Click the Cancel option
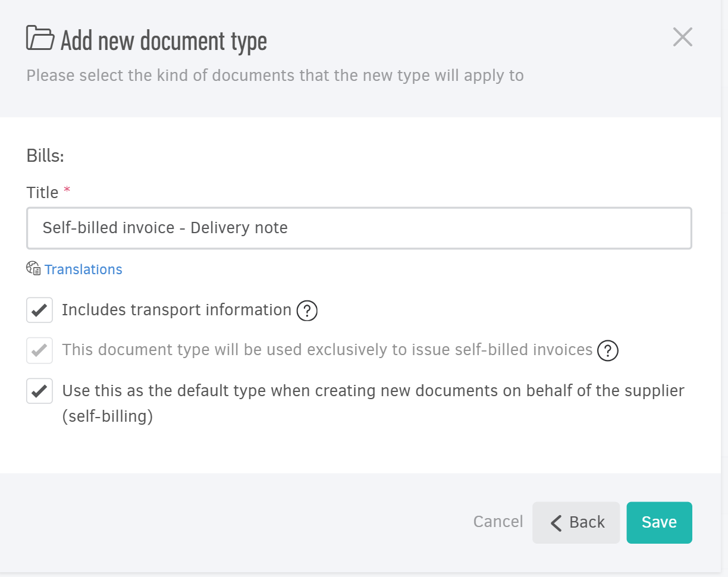Screen dimensions: 728x577 point(498,522)
